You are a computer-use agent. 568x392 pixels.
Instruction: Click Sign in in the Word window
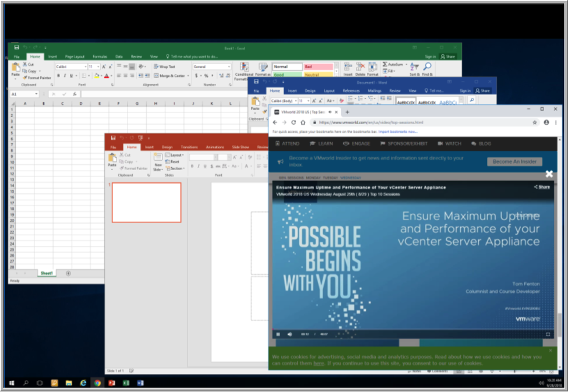(x=465, y=91)
